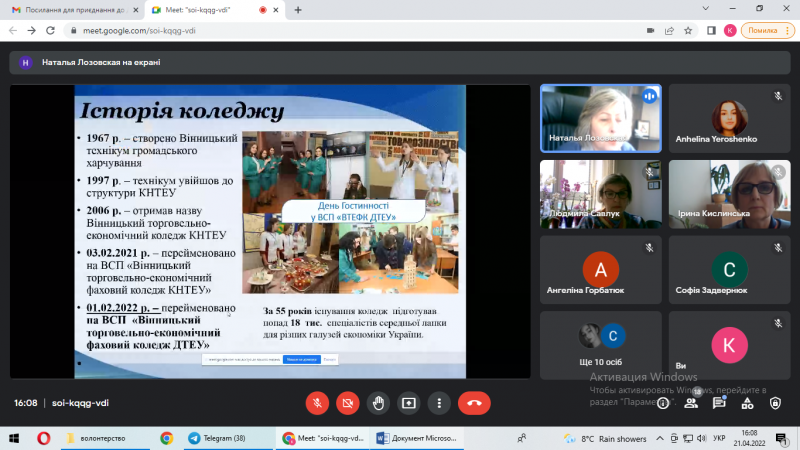Expand the tab search dropdown arrow
The height and width of the screenshot is (450, 800).
[706, 9]
